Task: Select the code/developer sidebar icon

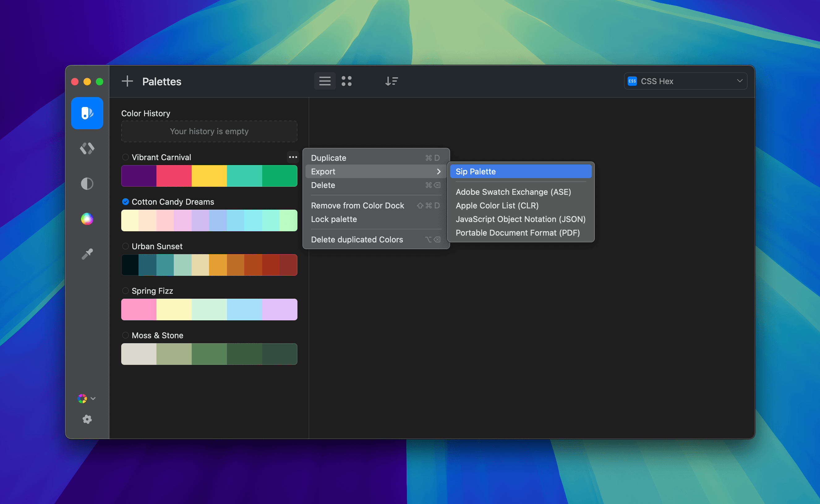Action: pyautogui.click(x=87, y=149)
